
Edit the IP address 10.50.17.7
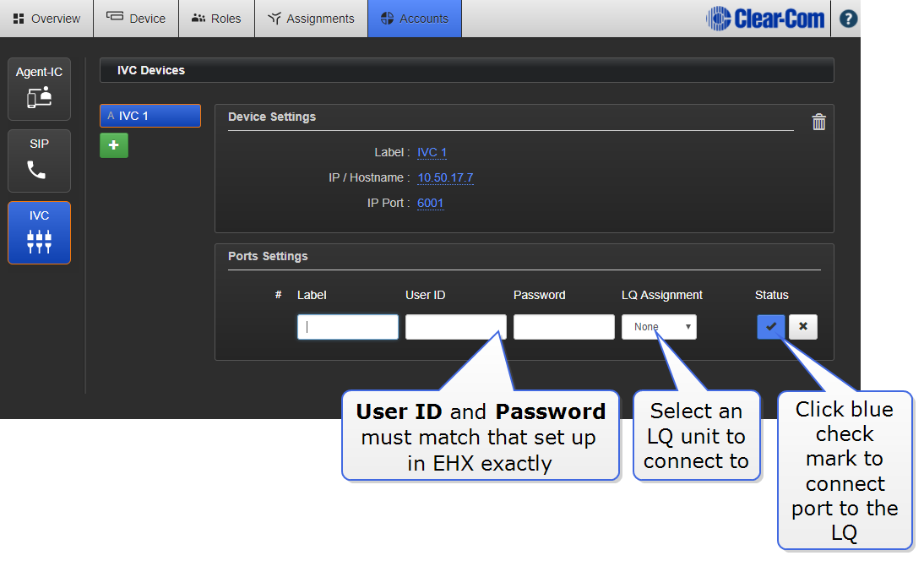[x=445, y=178]
